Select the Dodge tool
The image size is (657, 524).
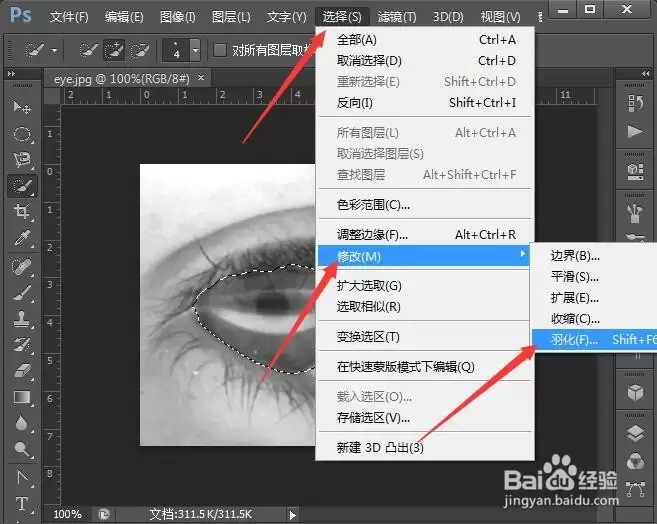pyautogui.click(x=22, y=449)
